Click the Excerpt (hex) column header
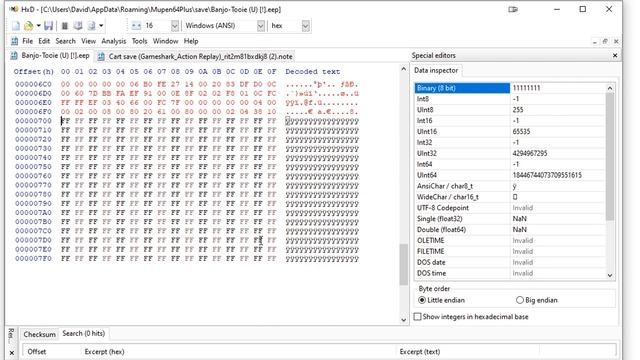This screenshot has height=360, width=640. point(238,351)
